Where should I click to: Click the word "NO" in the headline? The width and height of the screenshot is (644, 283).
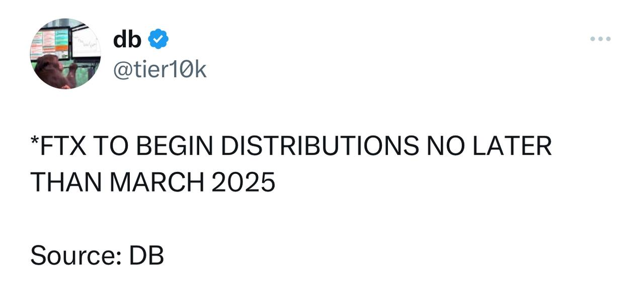click(x=444, y=147)
